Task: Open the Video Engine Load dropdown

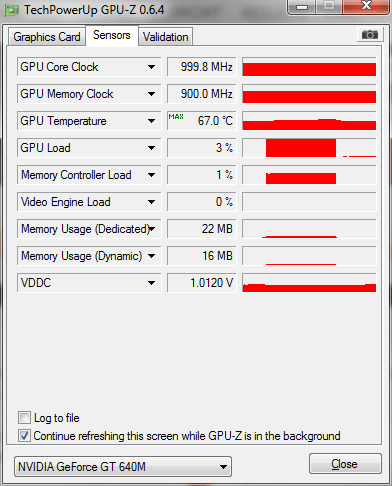Action: click(151, 202)
